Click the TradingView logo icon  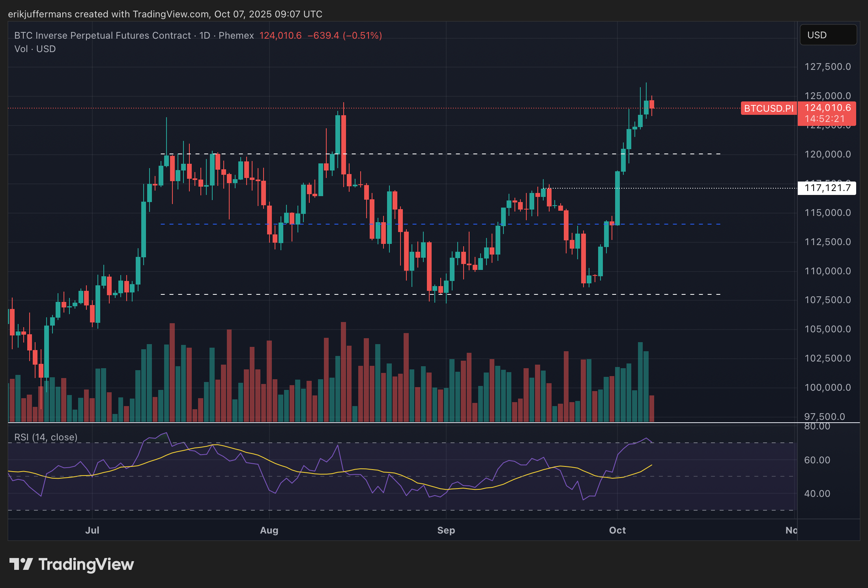pyautogui.click(x=21, y=564)
